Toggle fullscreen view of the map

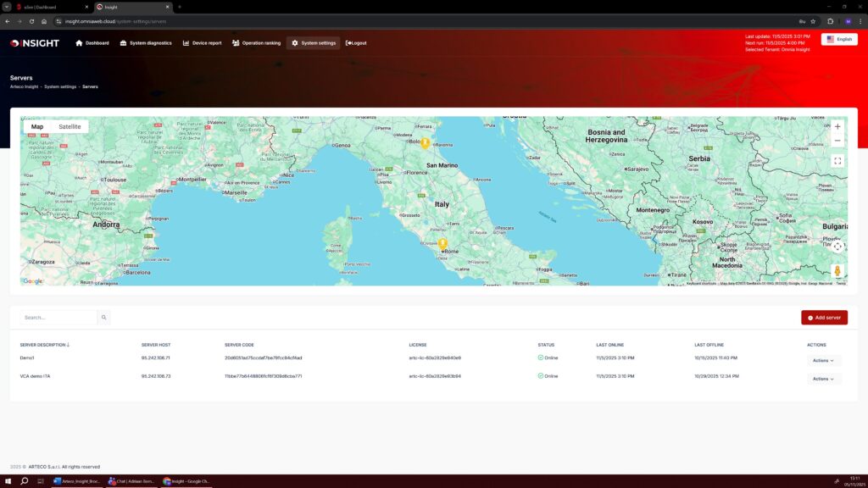coord(837,161)
